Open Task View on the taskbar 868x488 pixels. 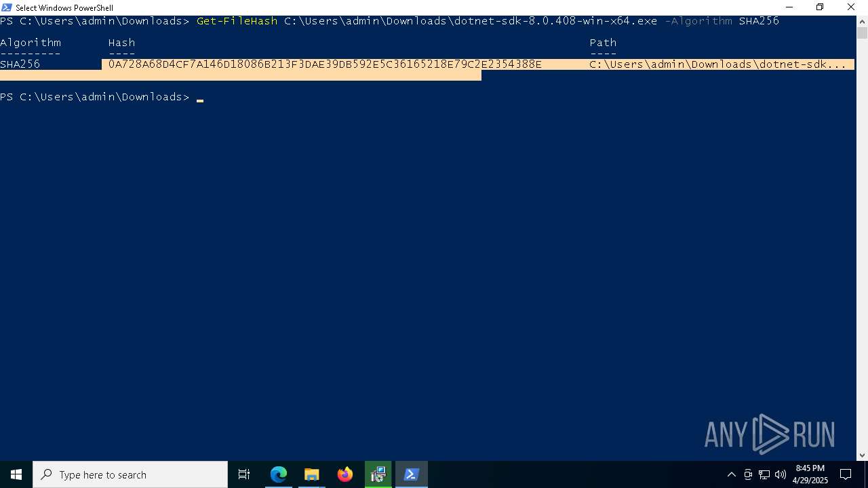click(x=244, y=474)
